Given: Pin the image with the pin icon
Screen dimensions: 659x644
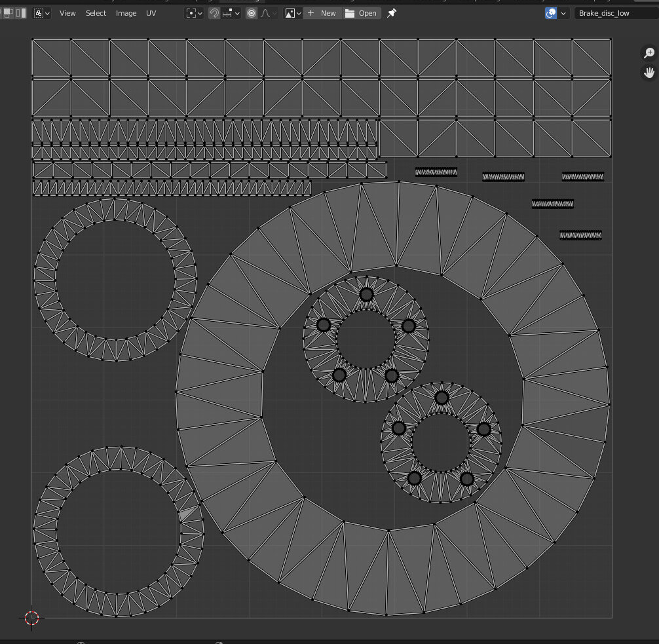Looking at the screenshot, I should (x=392, y=13).
